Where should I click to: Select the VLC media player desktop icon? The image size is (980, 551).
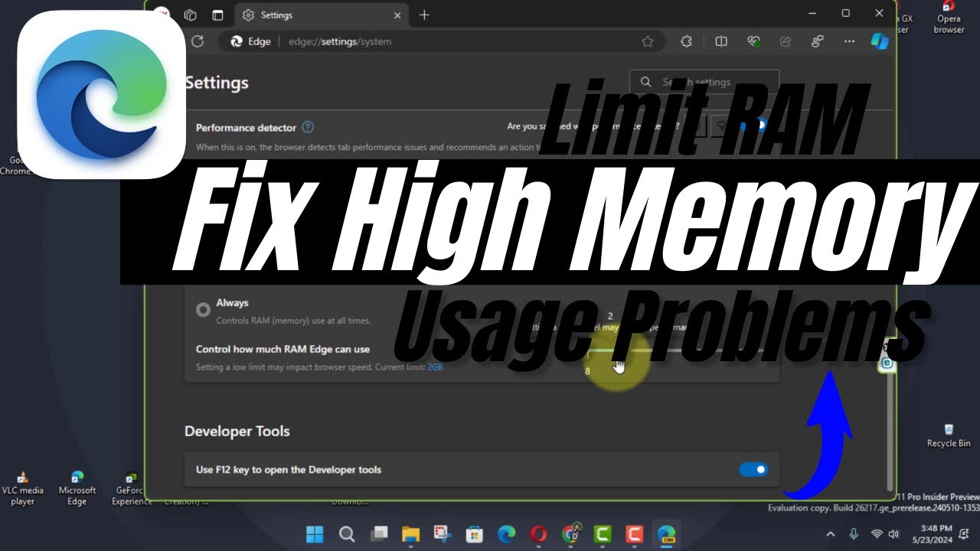tap(23, 488)
